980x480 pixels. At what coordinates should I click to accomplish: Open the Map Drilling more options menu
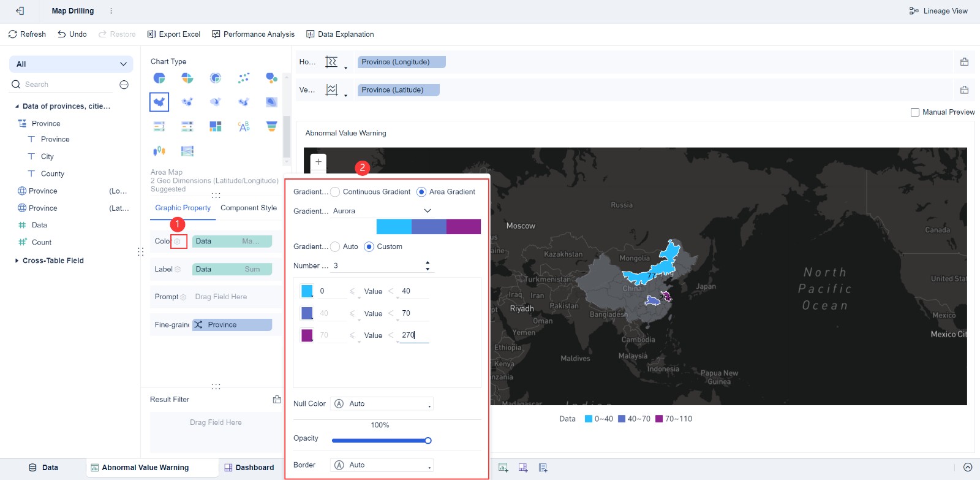point(111,11)
